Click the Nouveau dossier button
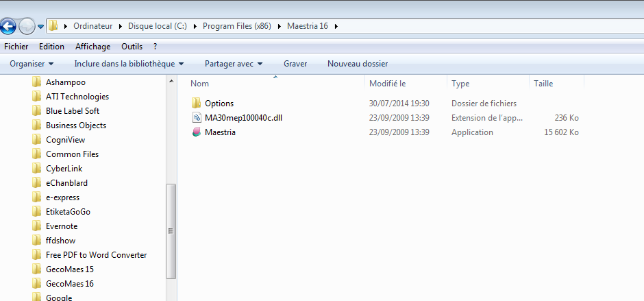 pos(358,64)
